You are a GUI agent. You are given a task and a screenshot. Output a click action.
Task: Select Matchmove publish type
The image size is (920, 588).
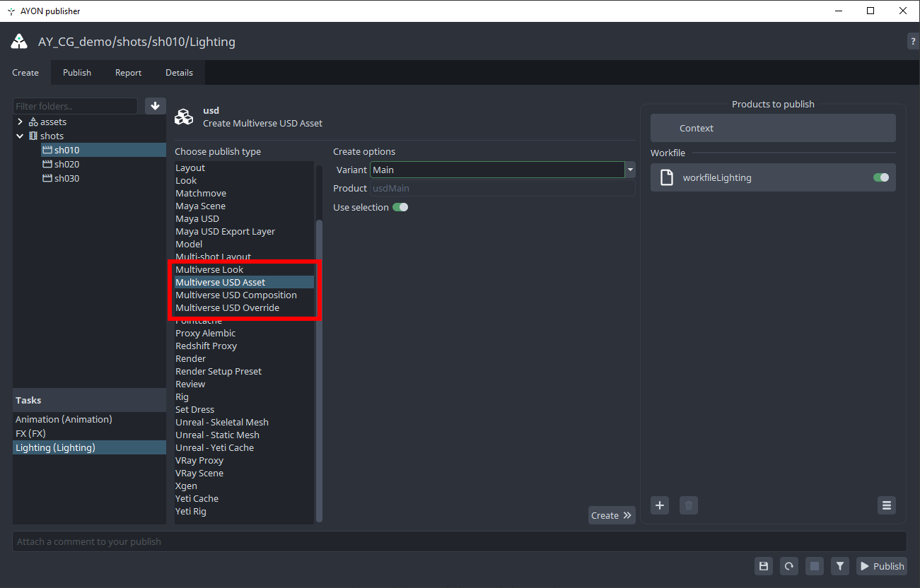pyautogui.click(x=244, y=193)
